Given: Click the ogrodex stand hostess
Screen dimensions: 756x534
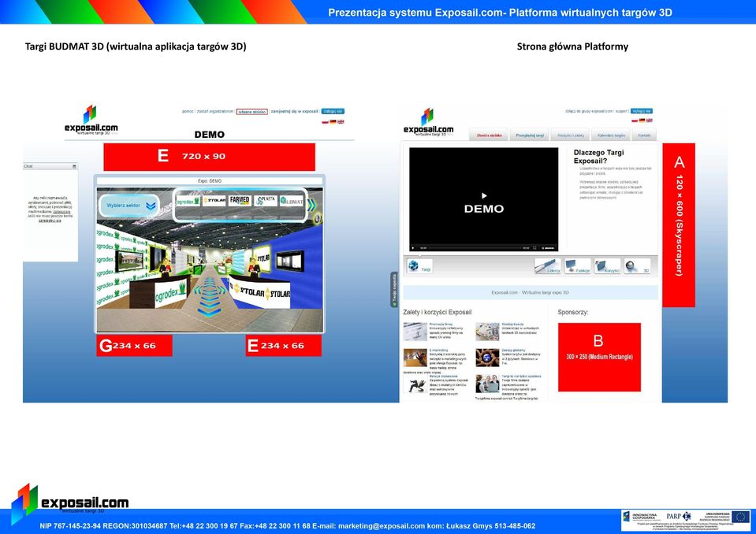Looking at the screenshot, I should (165, 269).
